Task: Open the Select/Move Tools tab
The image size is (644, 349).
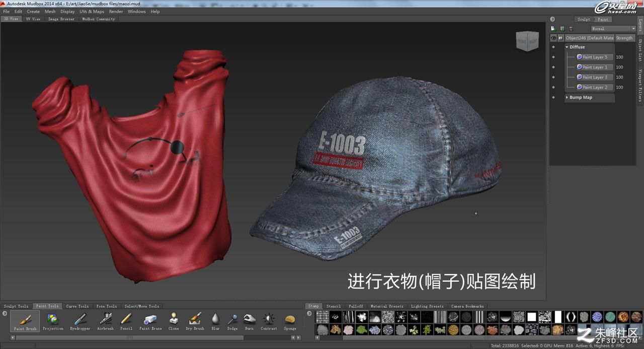Action: (142, 306)
